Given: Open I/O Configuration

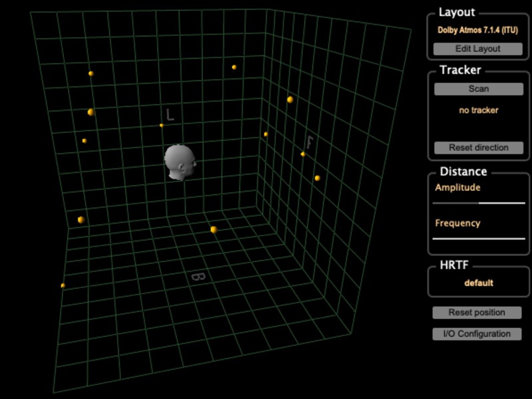Looking at the screenshot, I should 477,334.
